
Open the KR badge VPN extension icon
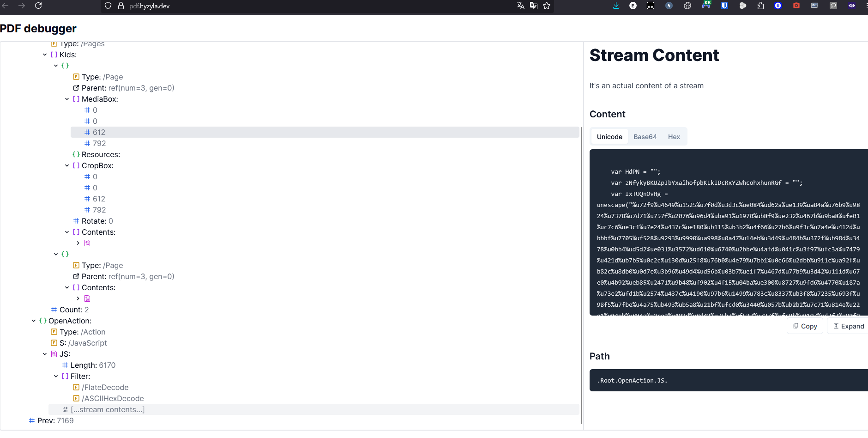tap(706, 5)
